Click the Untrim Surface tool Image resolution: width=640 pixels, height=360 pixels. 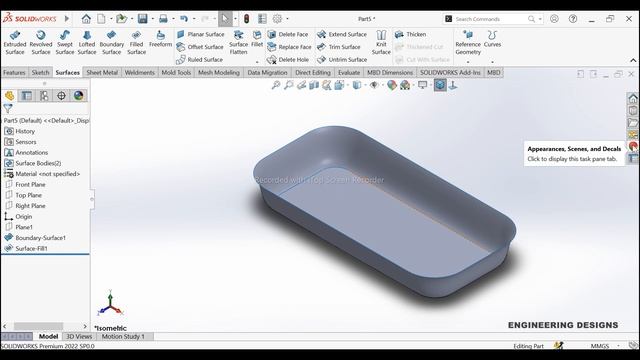pyautogui.click(x=342, y=60)
